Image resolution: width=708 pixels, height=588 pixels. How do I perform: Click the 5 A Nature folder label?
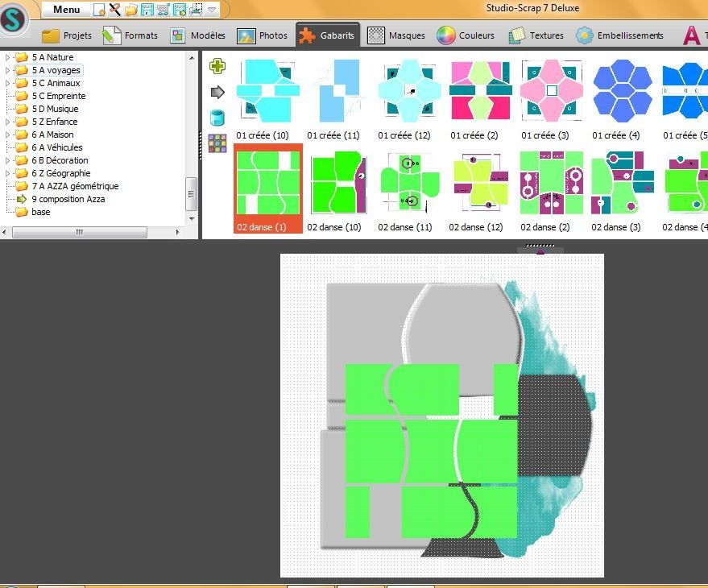pos(53,57)
